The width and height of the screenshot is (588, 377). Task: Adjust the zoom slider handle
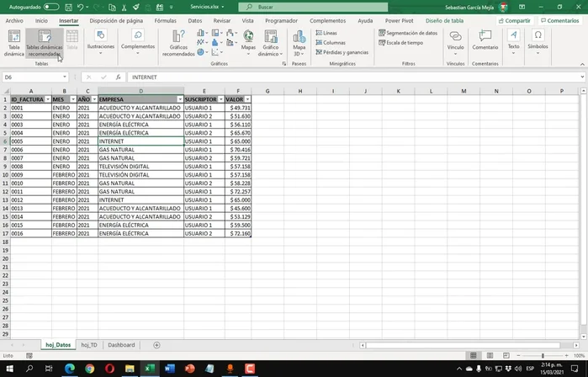pyautogui.click(x=543, y=356)
